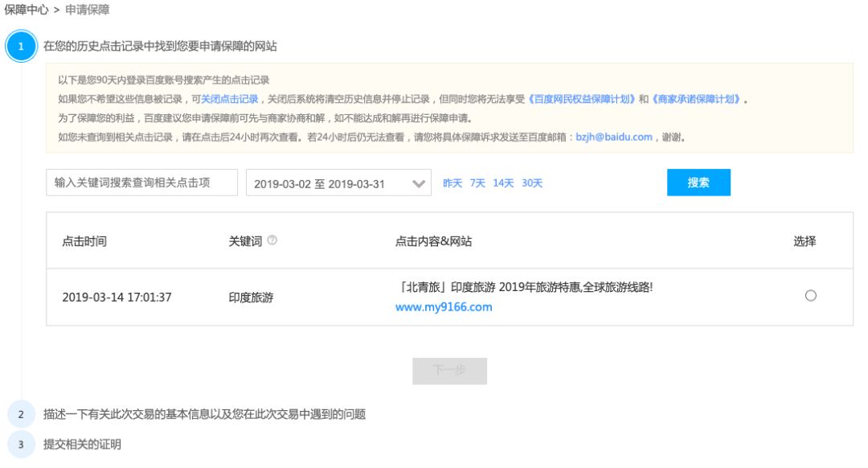
Task: Visit the www.my9166.com site link
Action: pyautogui.click(x=444, y=307)
